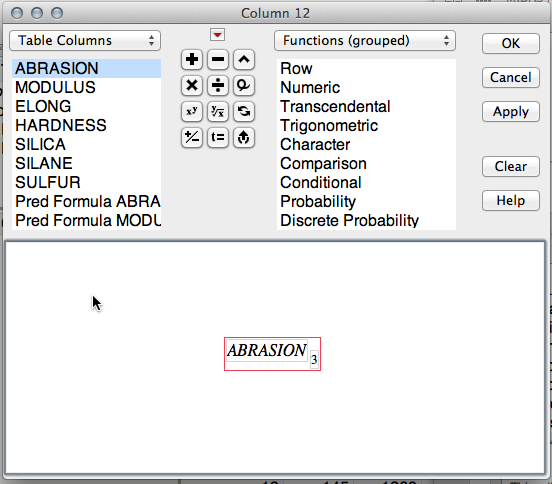Click the Clear button

tap(510, 166)
